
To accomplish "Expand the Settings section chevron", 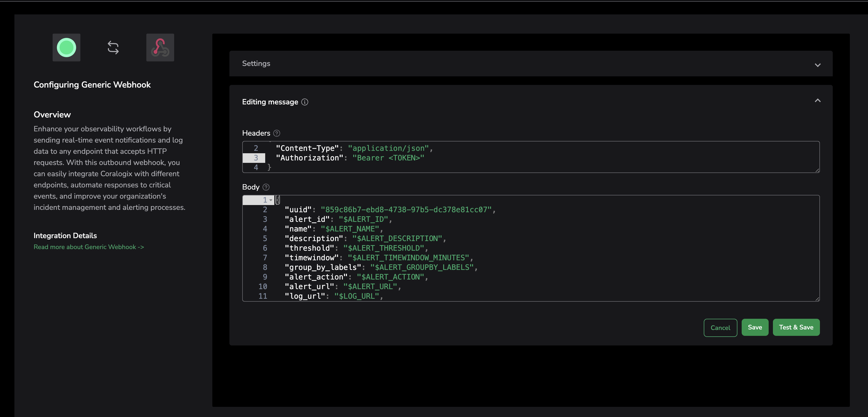I will (818, 65).
